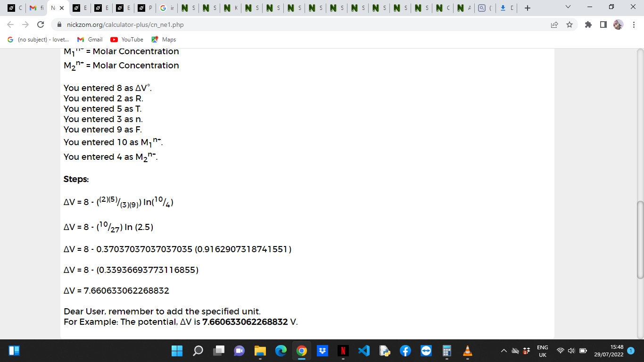The height and width of the screenshot is (362, 644).
Task: Open Netflix from the taskbar
Action: [343, 351]
